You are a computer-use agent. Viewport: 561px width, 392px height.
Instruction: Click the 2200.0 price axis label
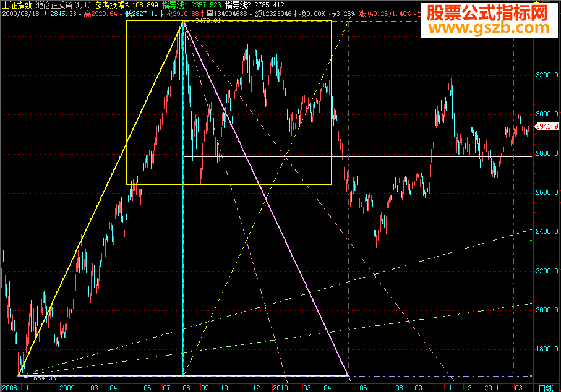pyautogui.click(x=547, y=271)
